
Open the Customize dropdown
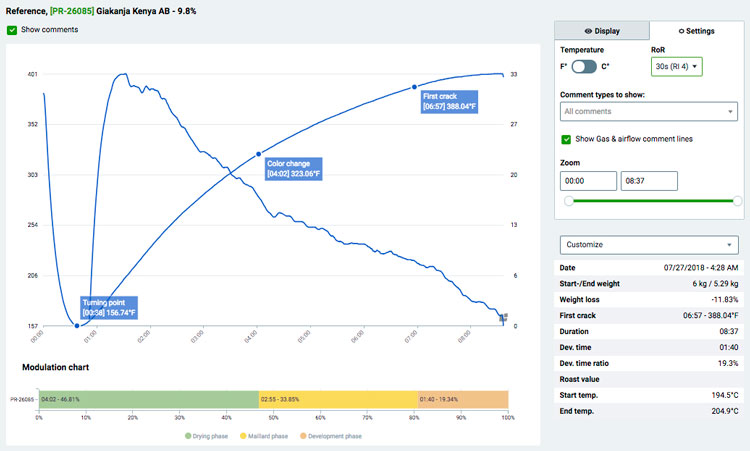(649, 244)
